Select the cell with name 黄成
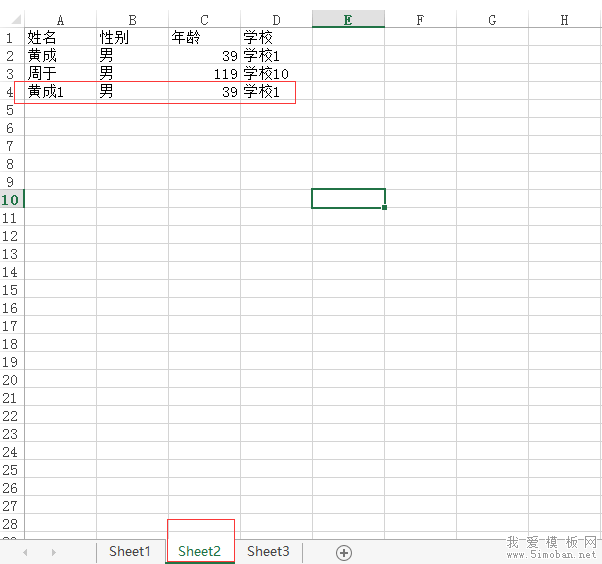Screen dimensions: 602x564 tap(60, 55)
